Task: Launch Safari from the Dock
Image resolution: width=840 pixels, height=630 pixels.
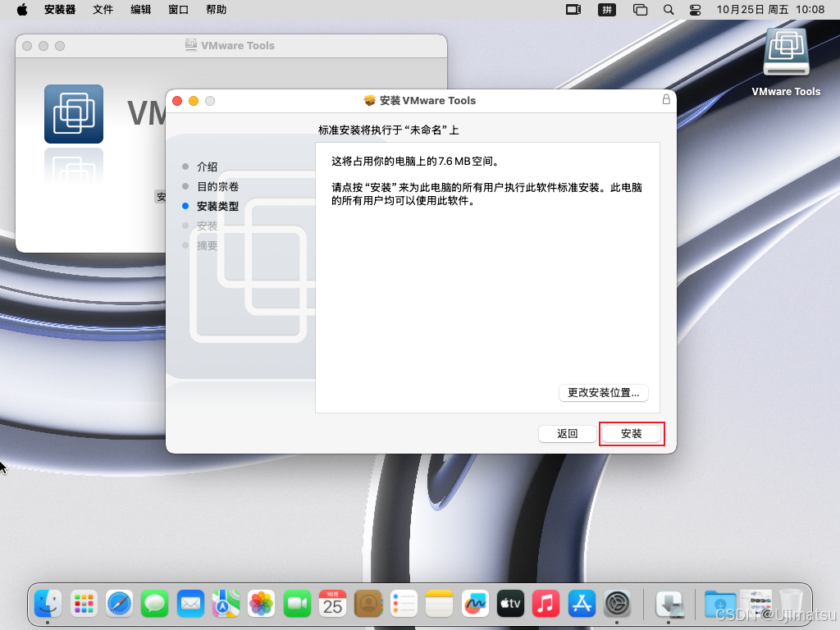Action: 119,604
